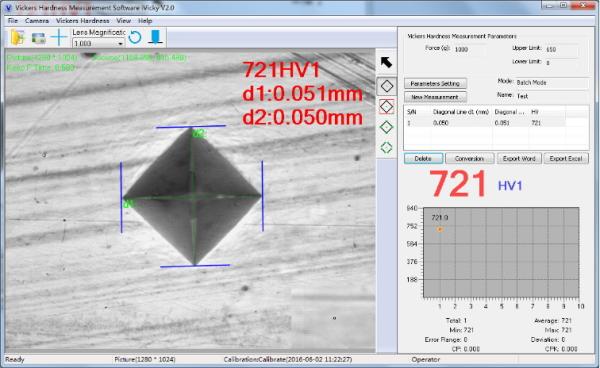Click the Parameters Setting button
Viewport: 600px width, 368px height.
(435, 83)
